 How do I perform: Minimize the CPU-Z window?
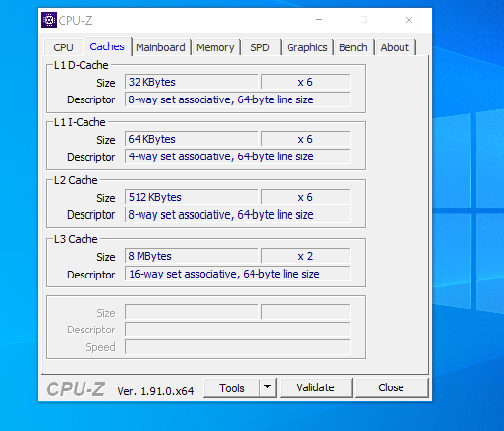tap(319, 20)
